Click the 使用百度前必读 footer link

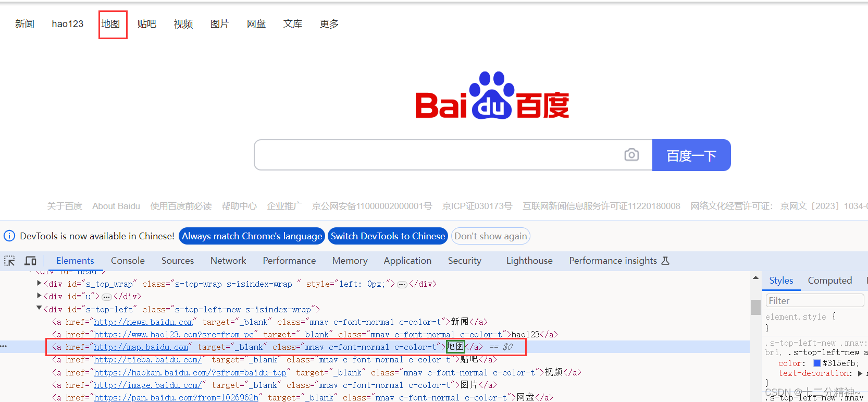pyautogui.click(x=181, y=206)
